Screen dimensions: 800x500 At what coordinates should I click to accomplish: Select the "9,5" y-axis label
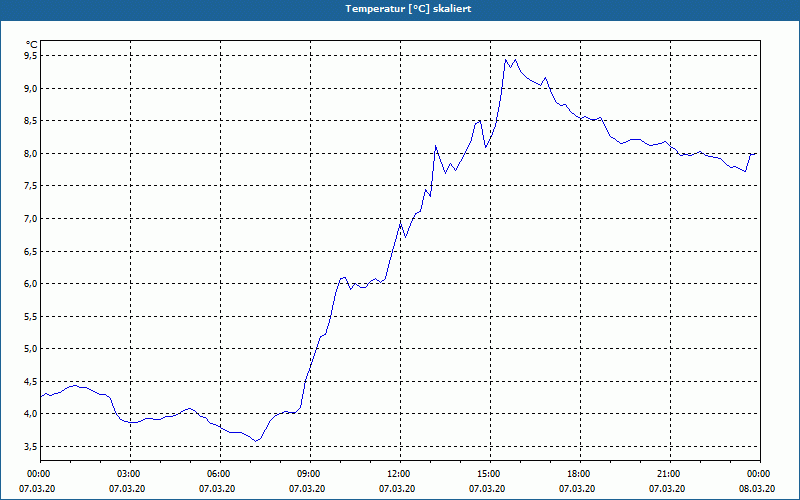pyautogui.click(x=31, y=56)
